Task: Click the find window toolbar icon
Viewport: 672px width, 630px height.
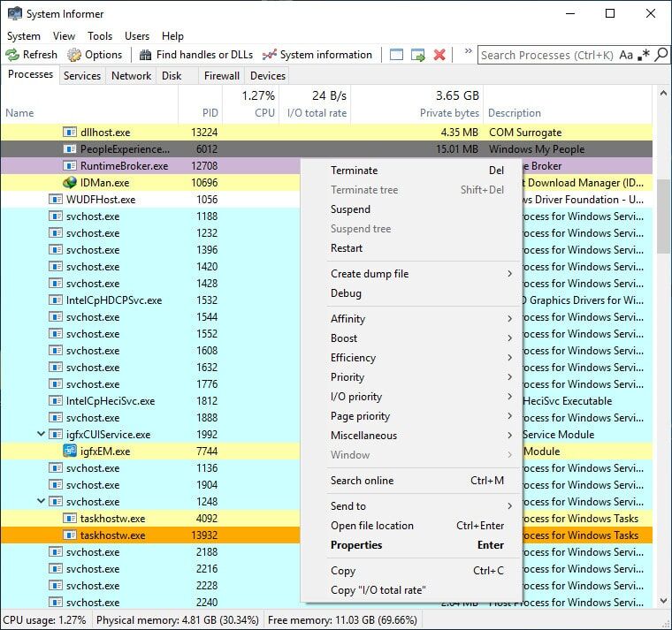Action: tap(396, 55)
